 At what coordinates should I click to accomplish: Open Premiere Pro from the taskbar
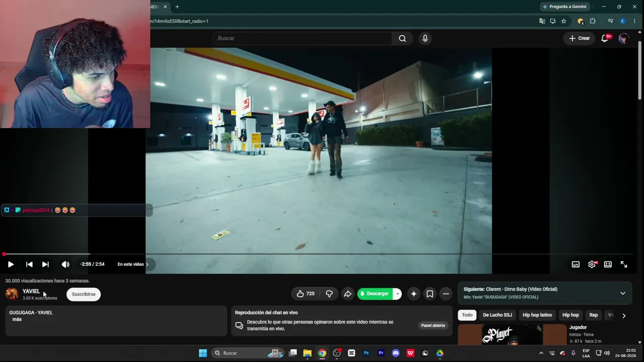381,353
